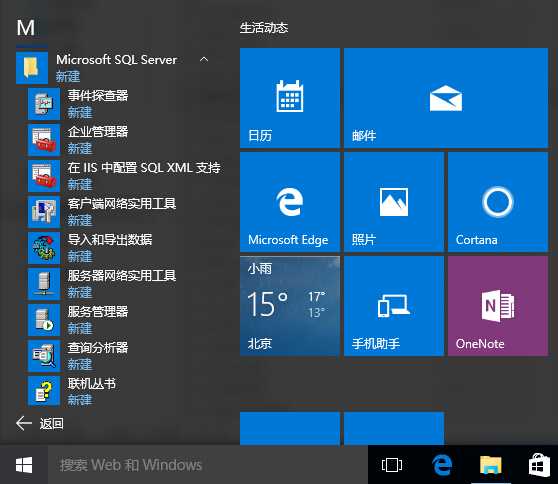Select the 联机丛书 label text

[x=92, y=383]
